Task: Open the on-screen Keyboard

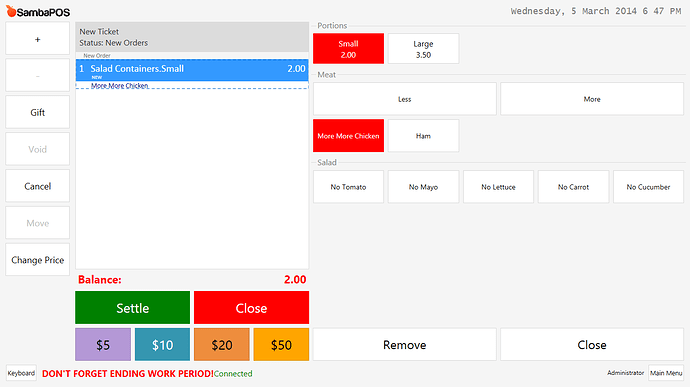Action: pos(21,373)
